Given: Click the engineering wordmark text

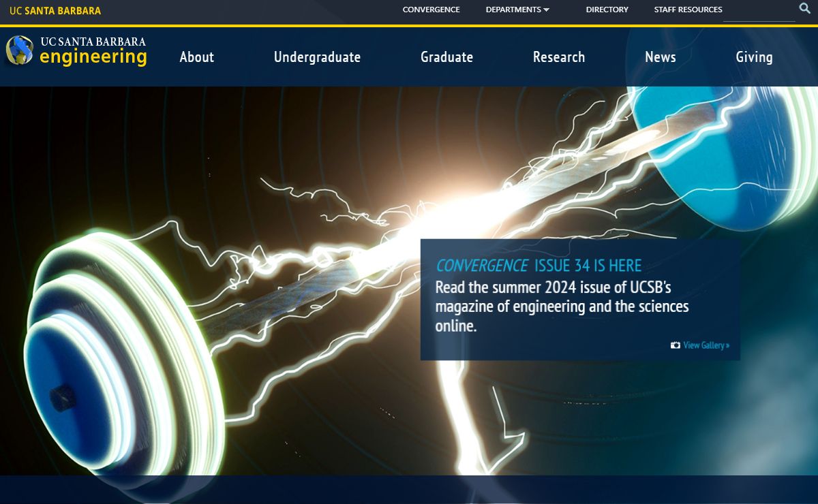Looking at the screenshot, I should pos(93,57).
